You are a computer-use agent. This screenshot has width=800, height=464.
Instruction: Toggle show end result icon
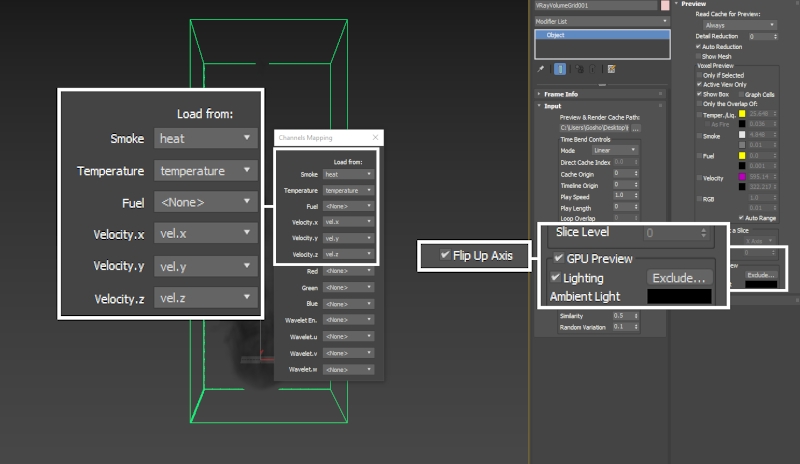560,69
